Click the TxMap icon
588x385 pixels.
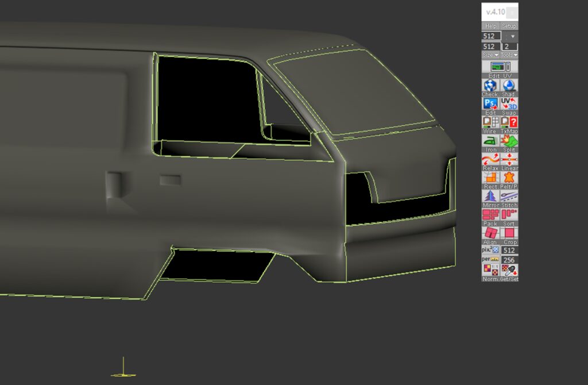click(509, 122)
